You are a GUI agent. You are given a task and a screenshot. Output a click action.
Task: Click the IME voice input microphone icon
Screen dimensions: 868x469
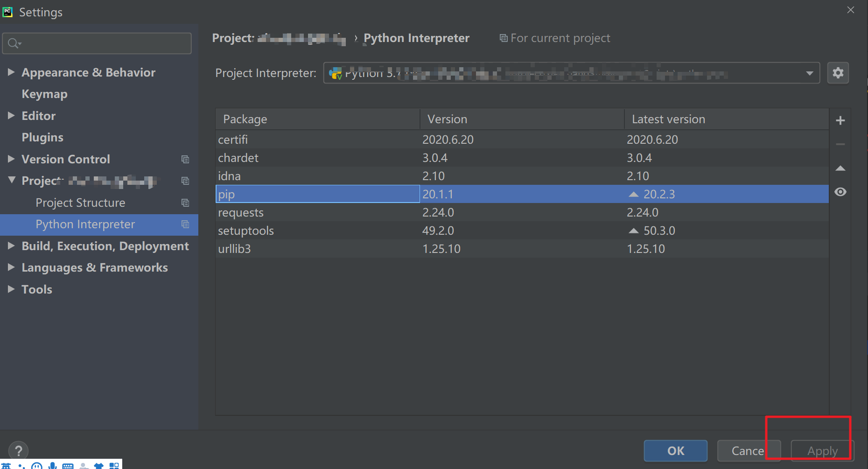pos(53,465)
